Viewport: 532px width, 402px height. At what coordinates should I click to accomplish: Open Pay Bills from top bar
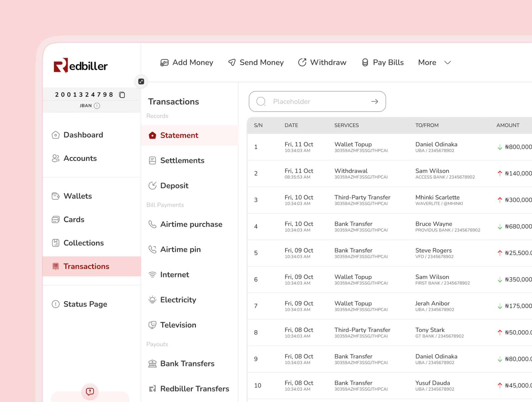coord(383,62)
